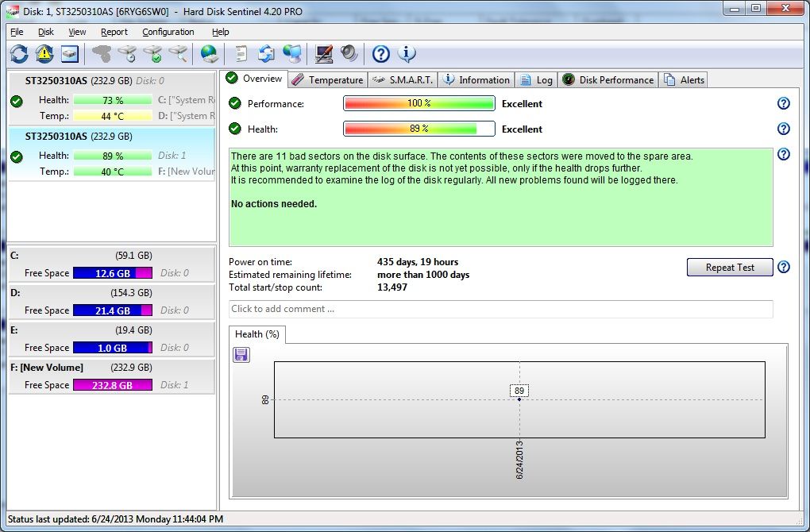Viewport: 810px width, 532px height.
Task: Click the Repeat Test button
Action: (730, 268)
